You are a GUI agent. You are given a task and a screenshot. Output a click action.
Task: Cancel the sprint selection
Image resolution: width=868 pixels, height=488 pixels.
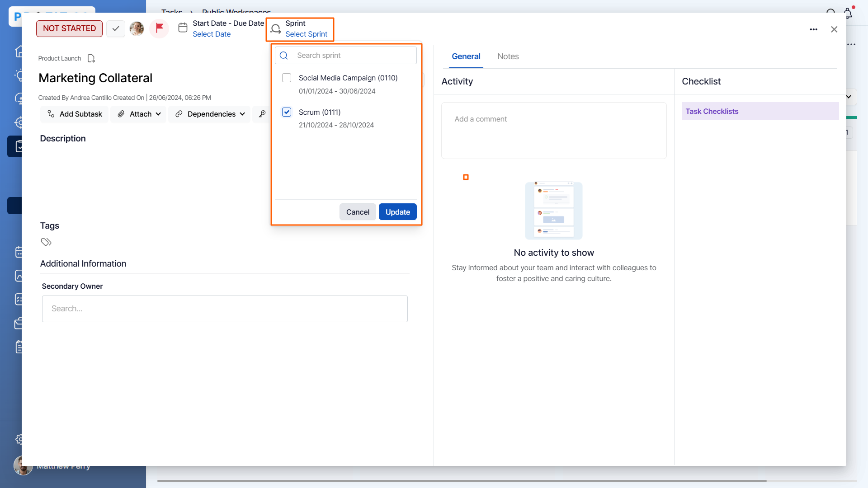click(x=357, y=212)
